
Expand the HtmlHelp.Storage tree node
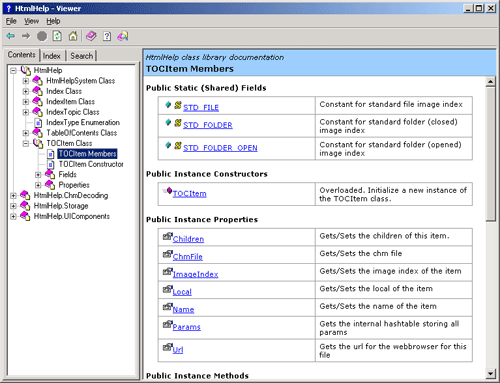click(13, 206)
